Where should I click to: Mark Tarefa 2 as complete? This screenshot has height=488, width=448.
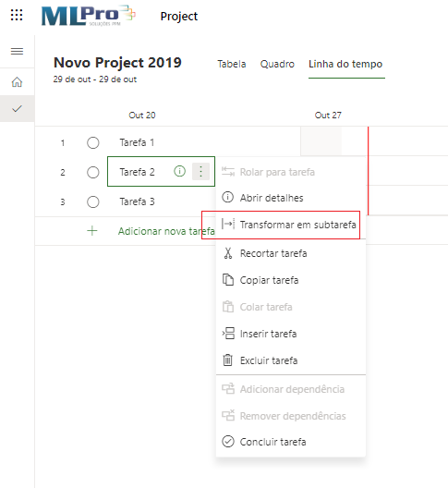[x=93, y=172]
